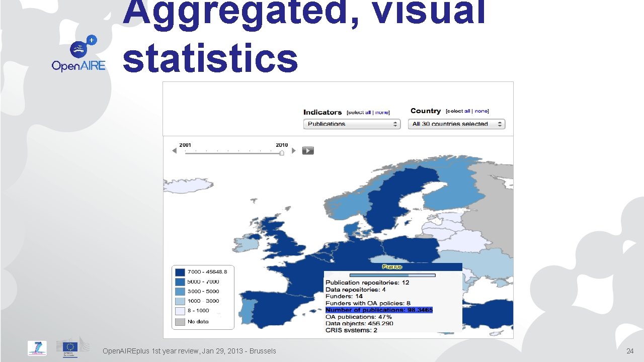
Task: Click the OpenAIRE logo
Action: [x=78, y=53]
